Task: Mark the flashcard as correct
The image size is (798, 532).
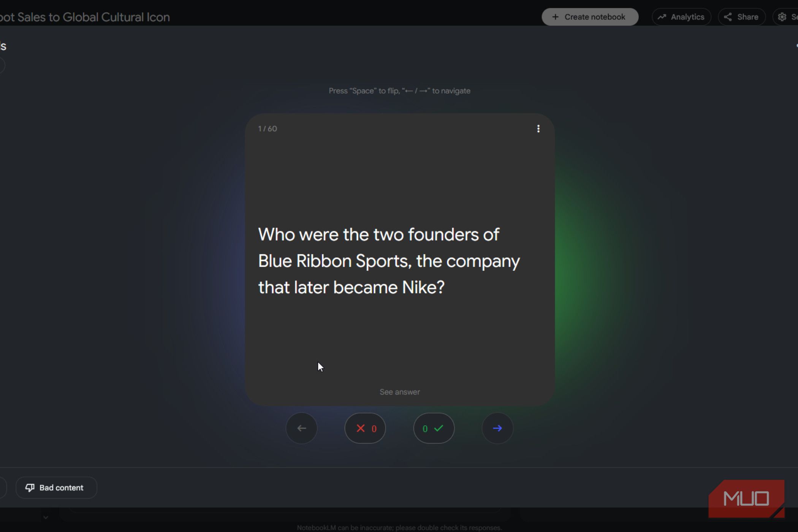Action: point(434,428)
